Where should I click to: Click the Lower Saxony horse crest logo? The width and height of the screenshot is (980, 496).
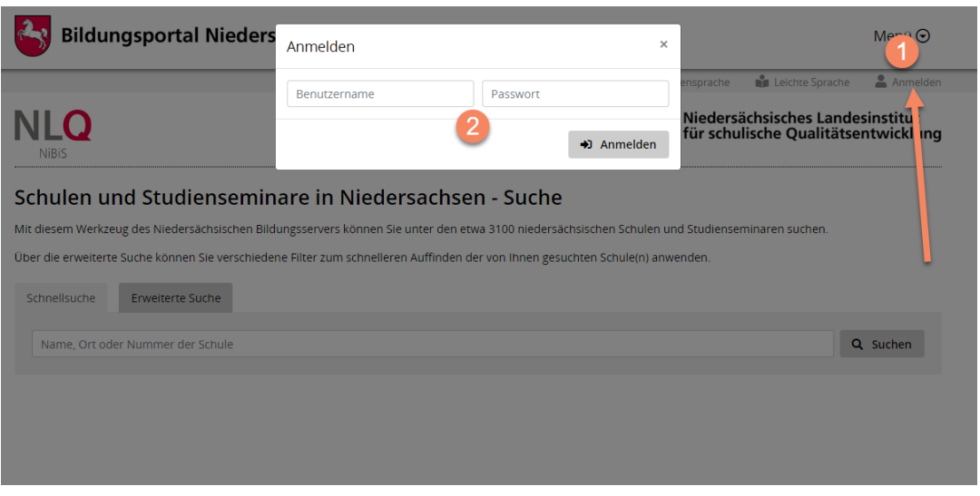(33, 35)
